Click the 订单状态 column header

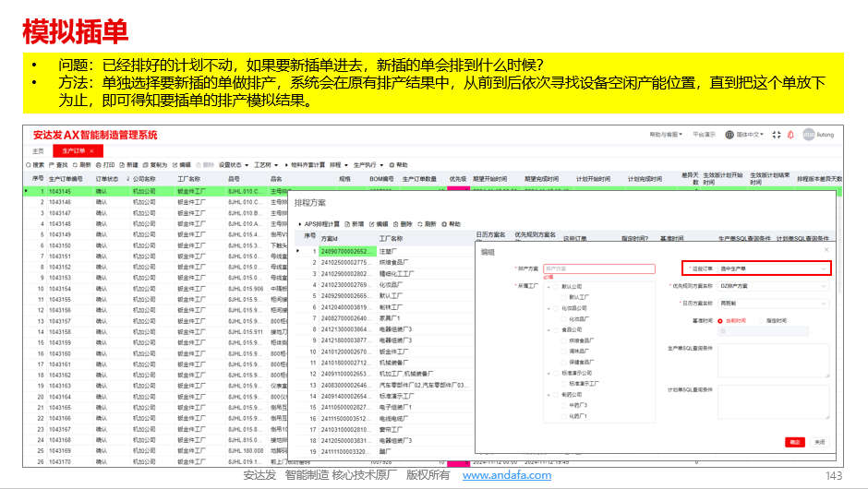tap(107, 179)
